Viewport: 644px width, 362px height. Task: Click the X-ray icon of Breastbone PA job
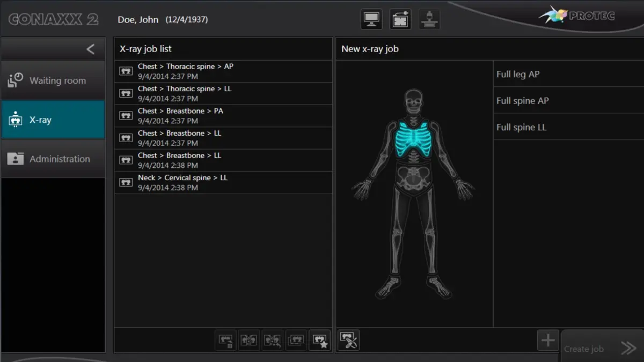coord(126,116)
